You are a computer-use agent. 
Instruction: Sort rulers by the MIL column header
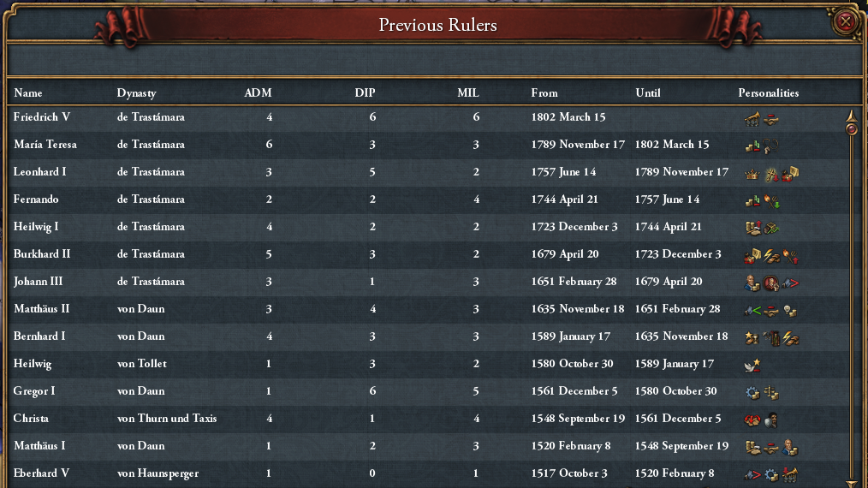468,92
